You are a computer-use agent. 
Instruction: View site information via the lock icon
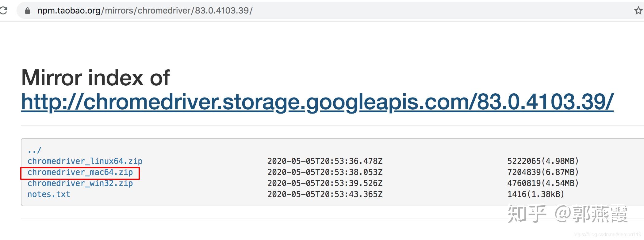tap(28, 11)
